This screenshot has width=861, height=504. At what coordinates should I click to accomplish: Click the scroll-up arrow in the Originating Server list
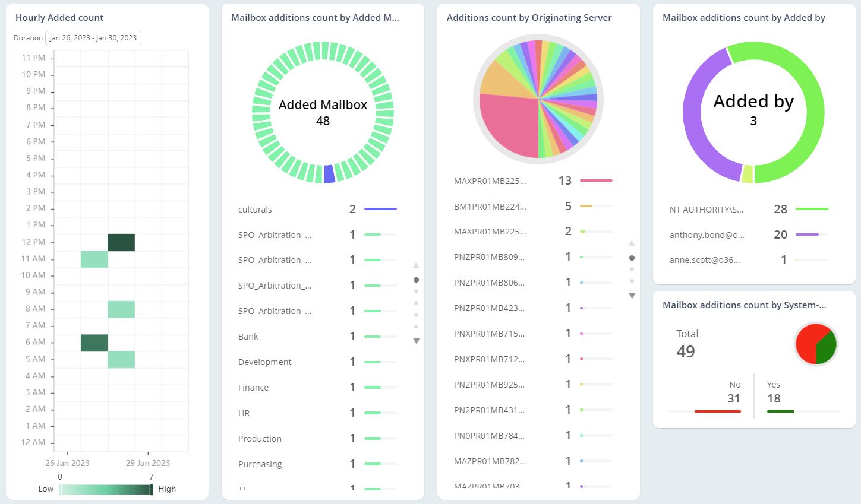coord(632,242)
